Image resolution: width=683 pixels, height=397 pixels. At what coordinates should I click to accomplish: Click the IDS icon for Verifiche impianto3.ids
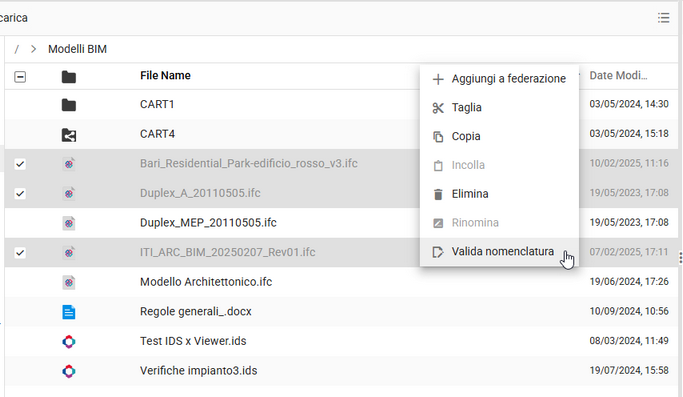click(x=69, y=371)
